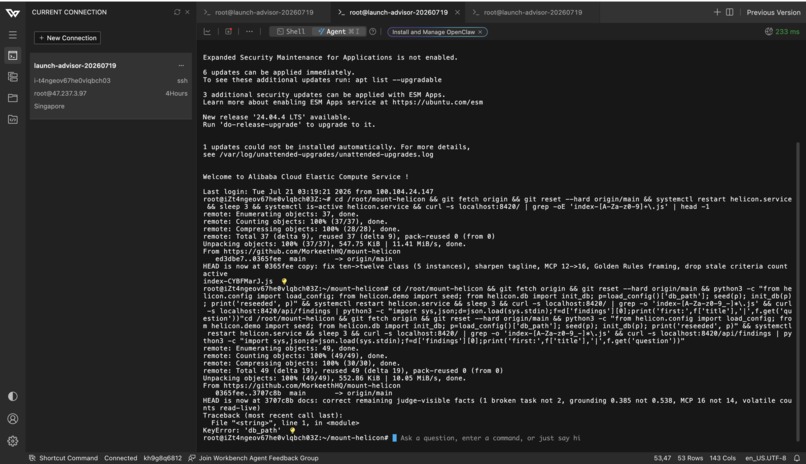Select the terminal panel icon in sidebar

[x=13, y=55]
